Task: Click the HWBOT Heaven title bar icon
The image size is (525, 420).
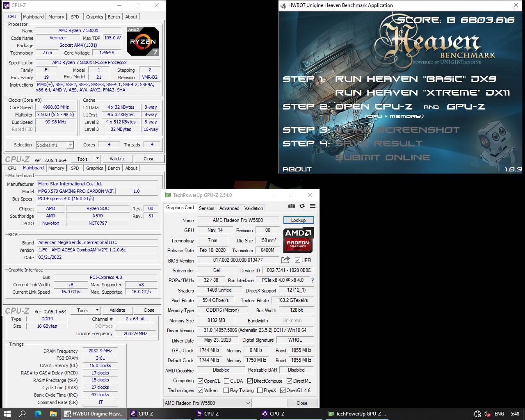Action: (x=284, y=5)
